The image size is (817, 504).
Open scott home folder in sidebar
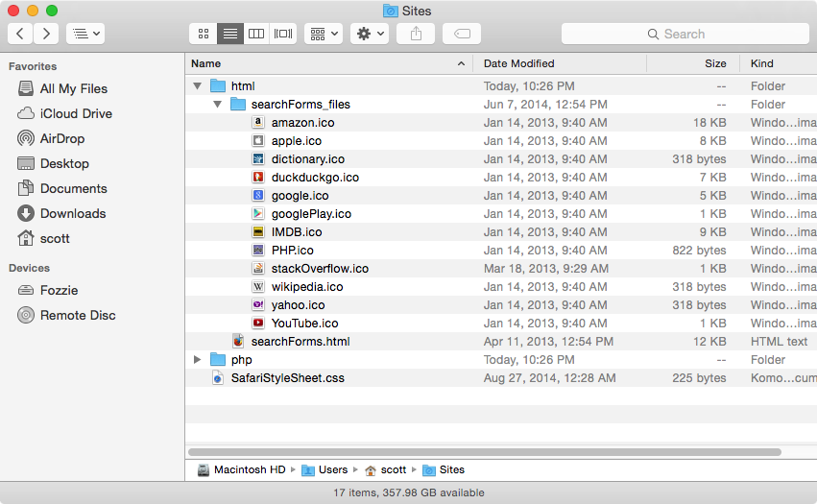pyautogui.click(x=43, y=239)
